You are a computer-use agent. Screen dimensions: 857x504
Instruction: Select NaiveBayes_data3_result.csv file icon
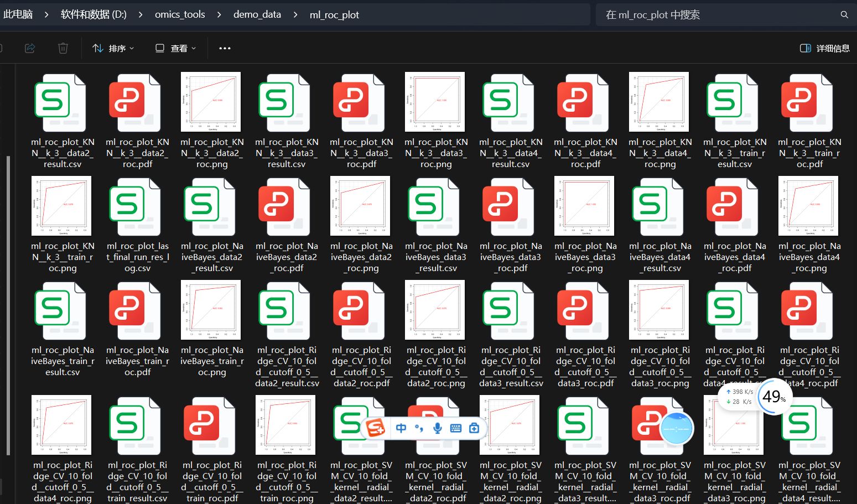pos(434,207)
